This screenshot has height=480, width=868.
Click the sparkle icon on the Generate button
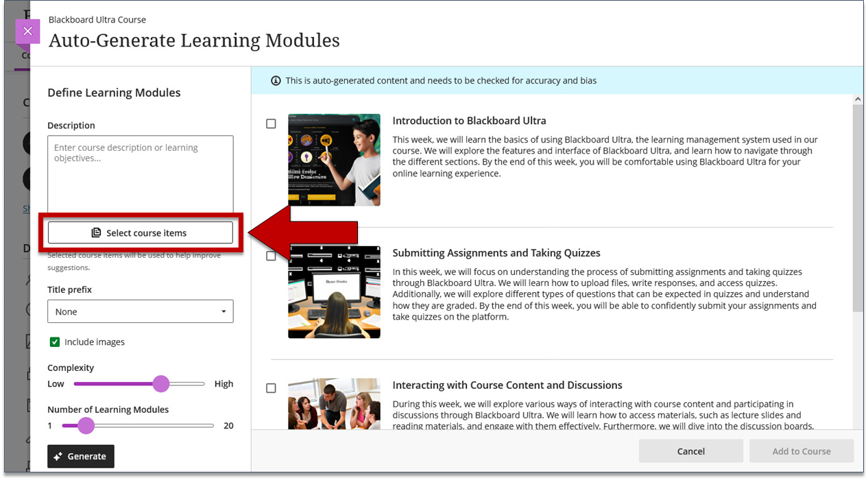point(58,457)
